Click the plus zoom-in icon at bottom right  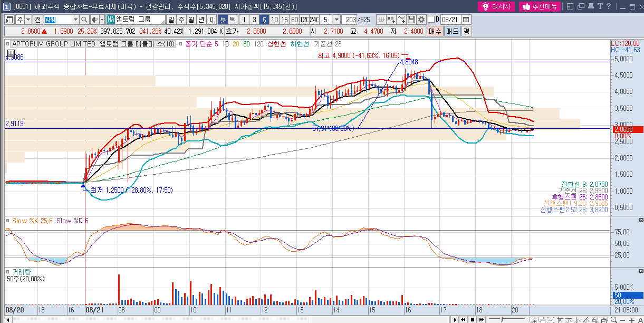point(632,320)
